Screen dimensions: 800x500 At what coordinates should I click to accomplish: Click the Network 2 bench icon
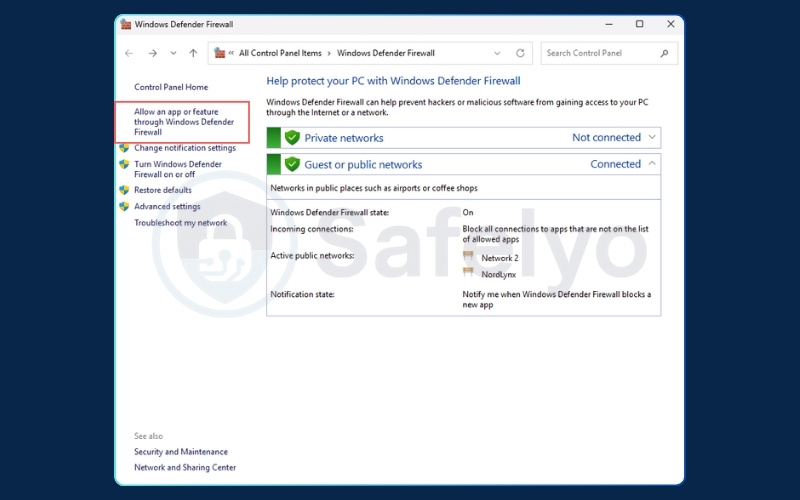468,256
